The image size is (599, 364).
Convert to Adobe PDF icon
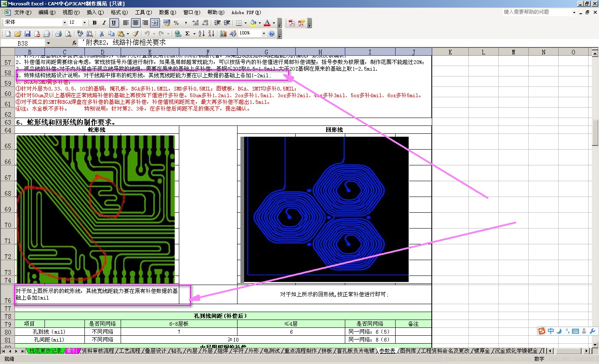tap(292, 23)
